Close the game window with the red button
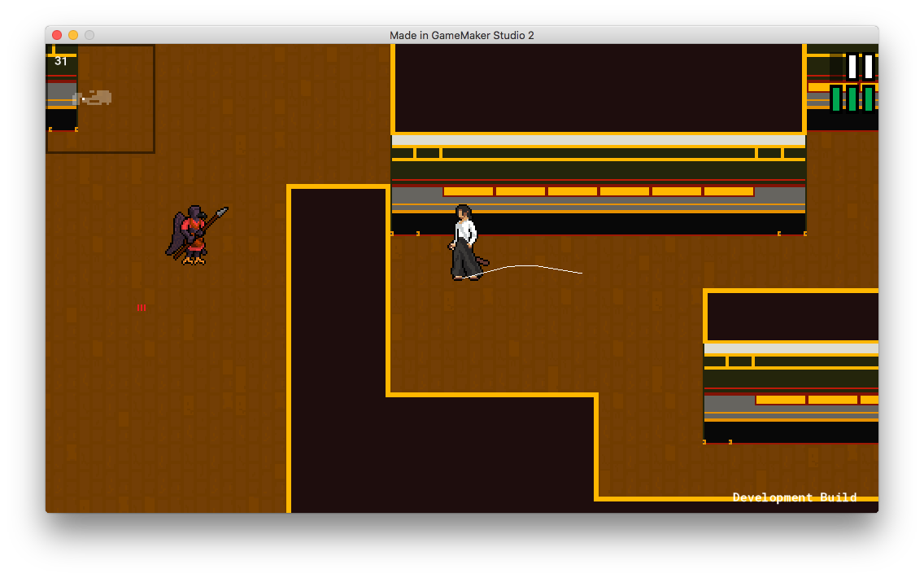This screenshot has width=924, height=578. (x=57, y=35)
